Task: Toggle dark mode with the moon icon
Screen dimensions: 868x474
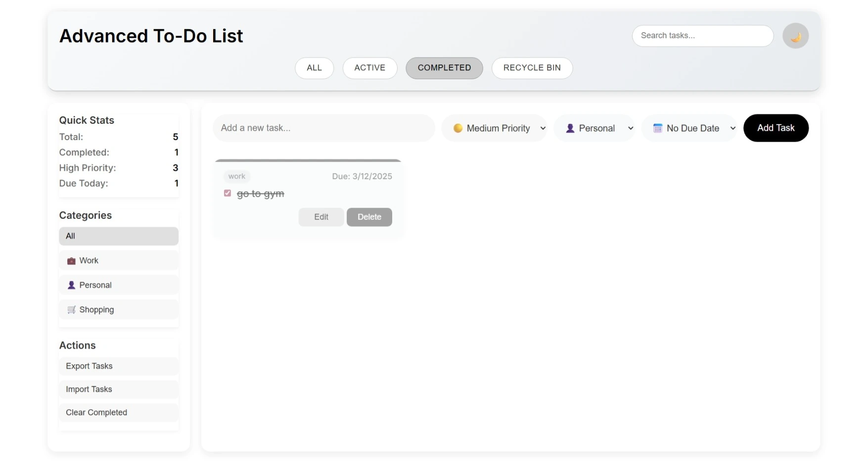Action: (795, 36)
